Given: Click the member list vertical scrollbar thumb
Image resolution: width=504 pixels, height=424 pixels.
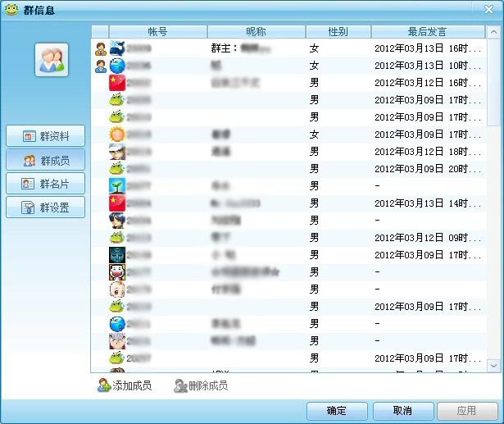Looking at the screenshot, I should point(493,82).
